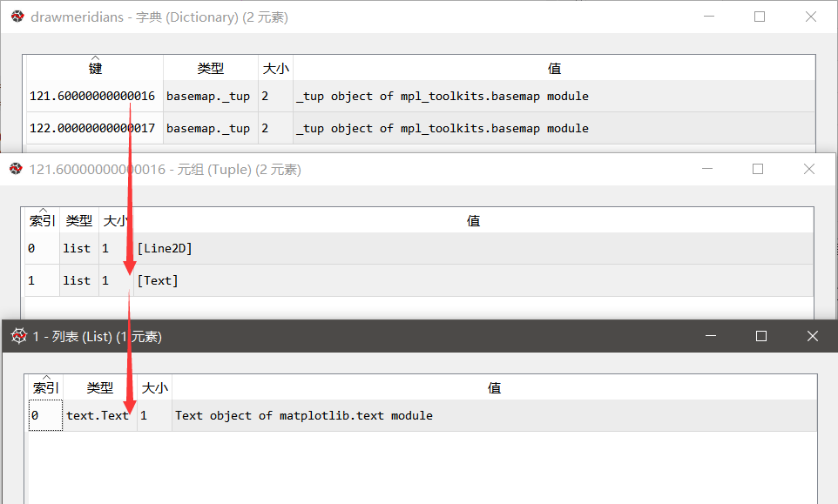Click 类型 header in the dictionary window
The width and height of the screenshot is (838, 504).
211,68
